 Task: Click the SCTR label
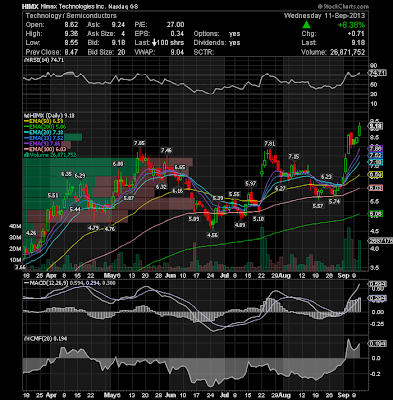click(204, 52)
